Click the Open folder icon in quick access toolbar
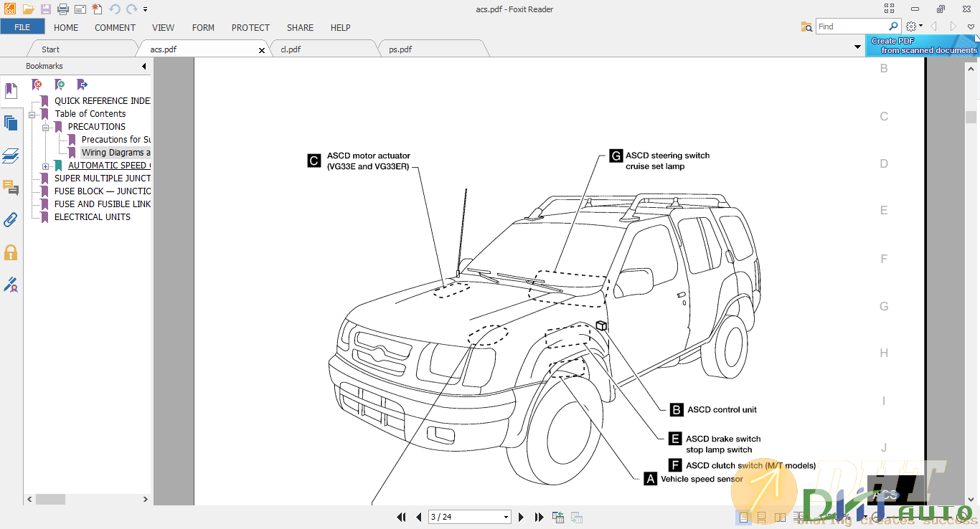The image size is (980, 529). pyautogui.click(x=28, y=9)
